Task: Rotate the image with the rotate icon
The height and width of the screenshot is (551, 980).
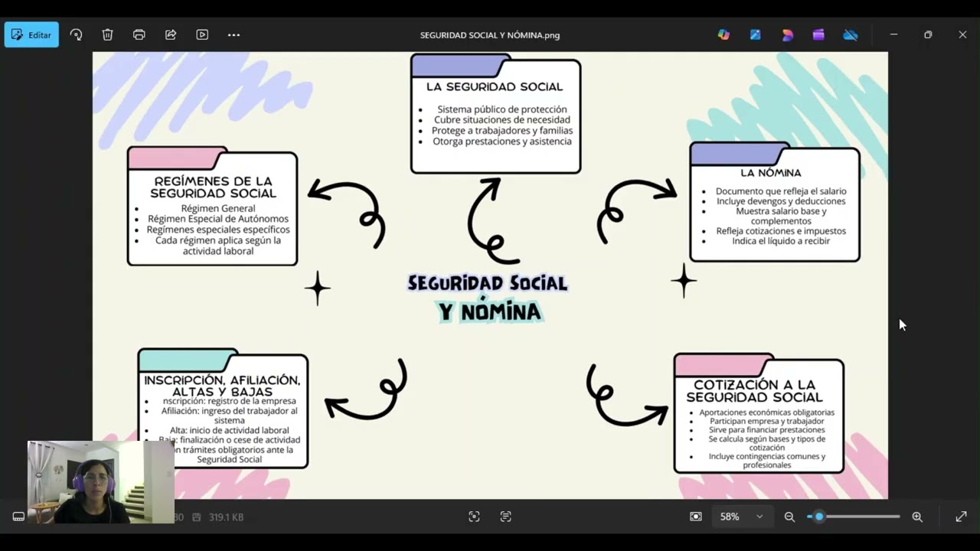Action: click(x=76, y=34)
